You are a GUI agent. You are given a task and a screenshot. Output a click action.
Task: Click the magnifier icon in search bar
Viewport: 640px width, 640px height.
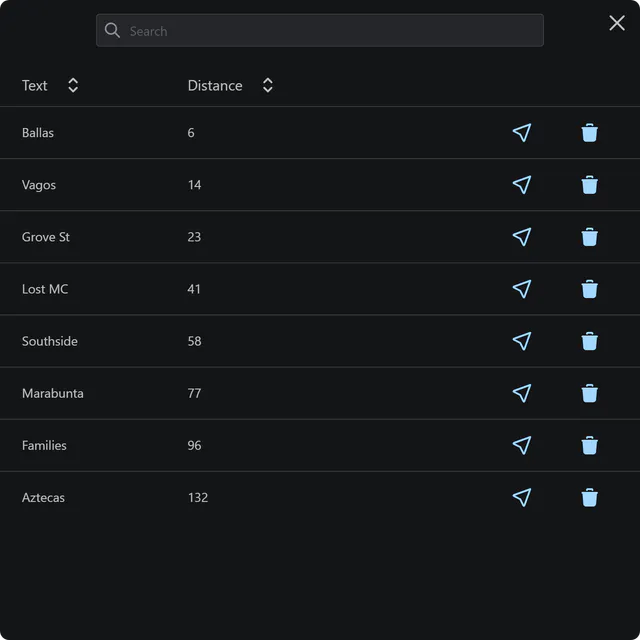(112, 30)
